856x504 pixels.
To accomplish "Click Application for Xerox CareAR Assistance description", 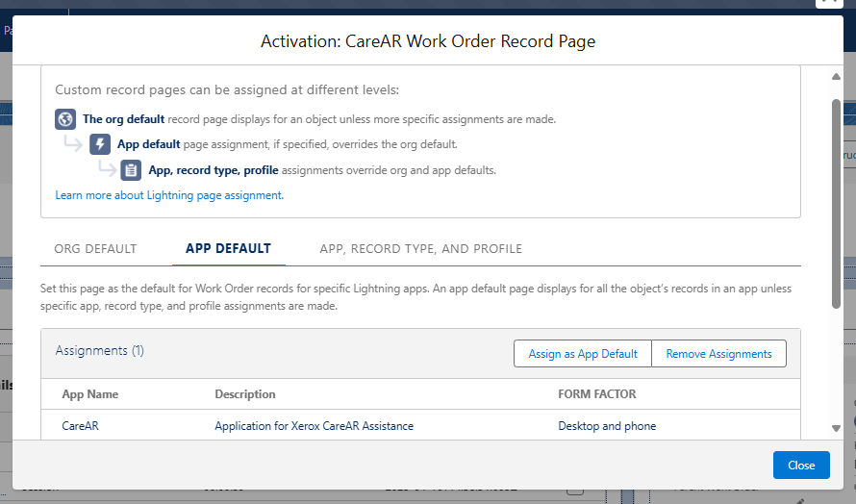I will pos(314,426).
